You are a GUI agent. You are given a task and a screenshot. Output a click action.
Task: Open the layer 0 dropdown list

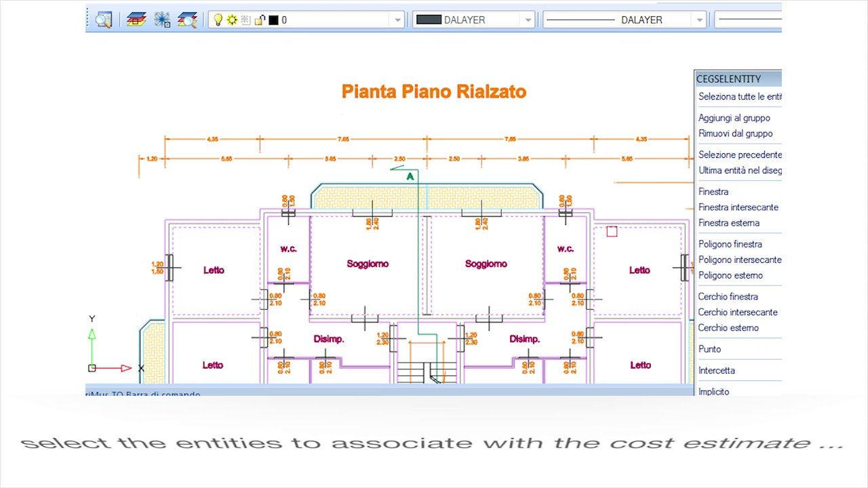(x=399, y=20)
